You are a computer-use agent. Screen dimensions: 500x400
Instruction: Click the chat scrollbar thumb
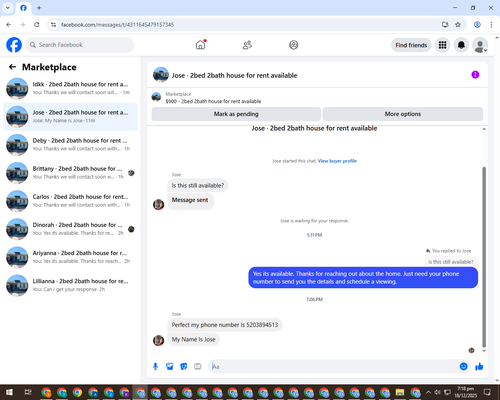(484, 257)
